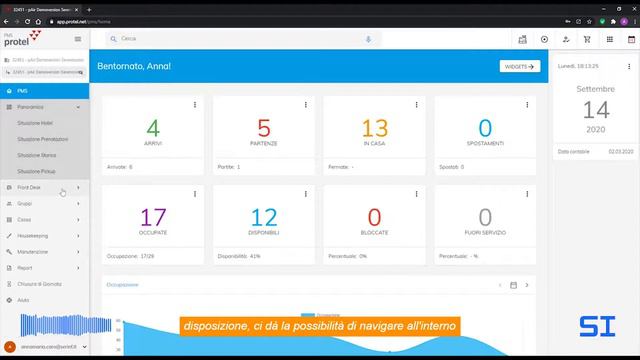Click the browser address bar
This screenshot has height=360, width=640.
pos(302,22)
